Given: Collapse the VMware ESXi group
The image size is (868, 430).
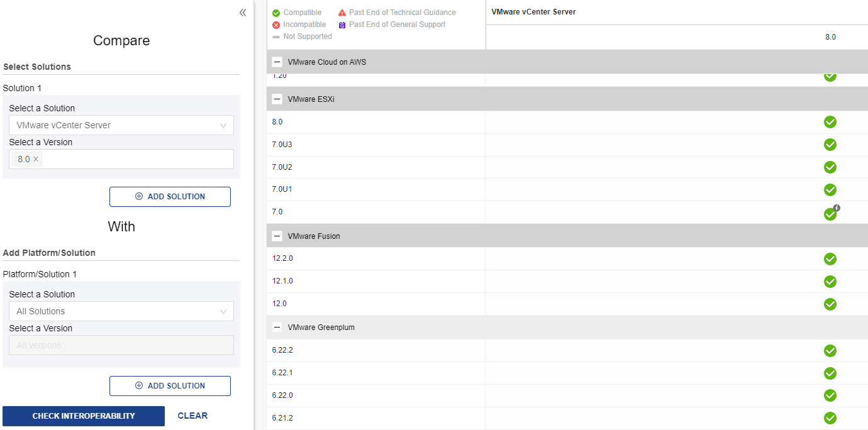Looking at the screenshot, I should (277, 99).
